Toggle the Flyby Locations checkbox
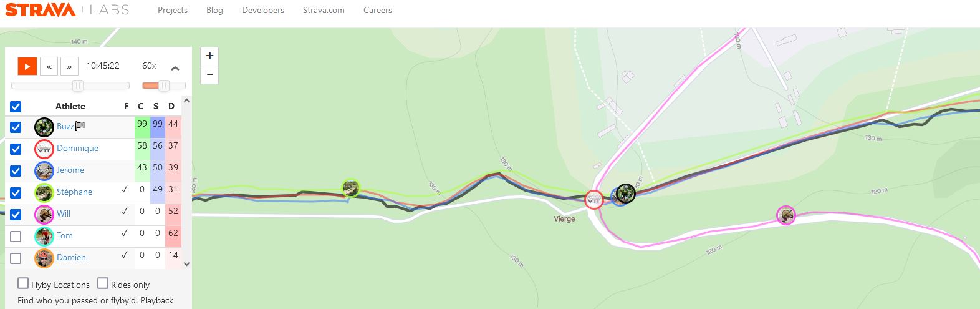980x309 pixels. (23, 283)
